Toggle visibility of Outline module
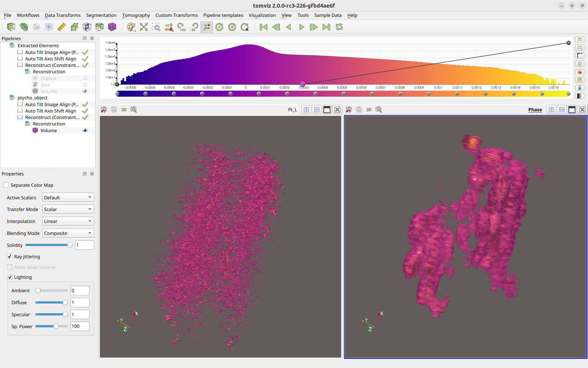 [85, 78]
